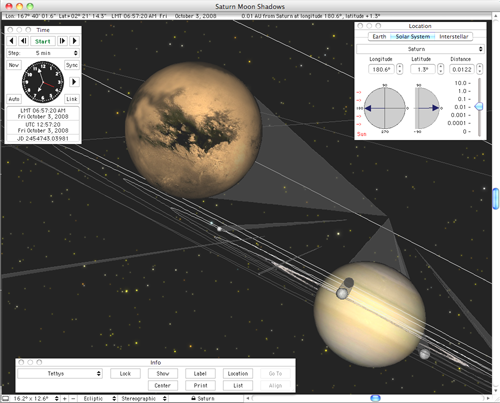The image size is (500, 403).
Task: Click the locked Saturn indicator
Action: [203, 398]
